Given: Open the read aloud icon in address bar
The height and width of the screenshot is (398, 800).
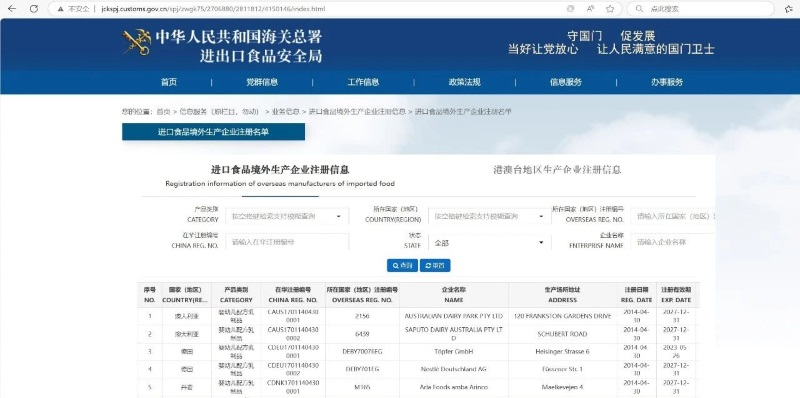Looking at the screenshot, I should [590, 9].
